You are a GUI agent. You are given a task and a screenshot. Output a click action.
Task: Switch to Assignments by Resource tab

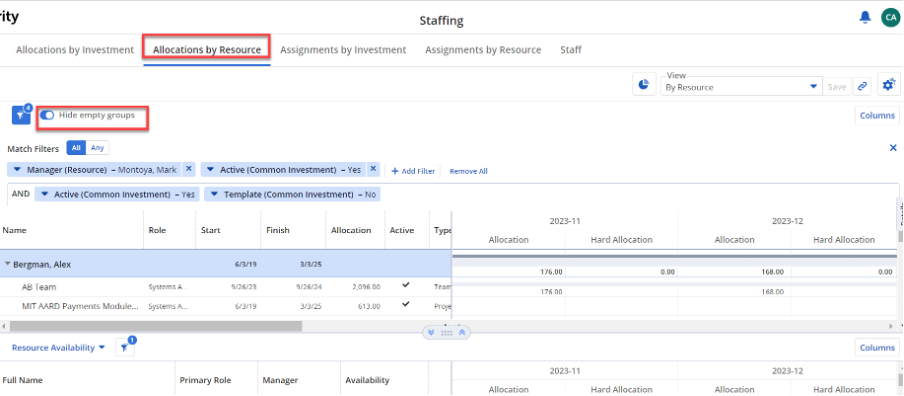pyautogui.click(x=483, y=50)
